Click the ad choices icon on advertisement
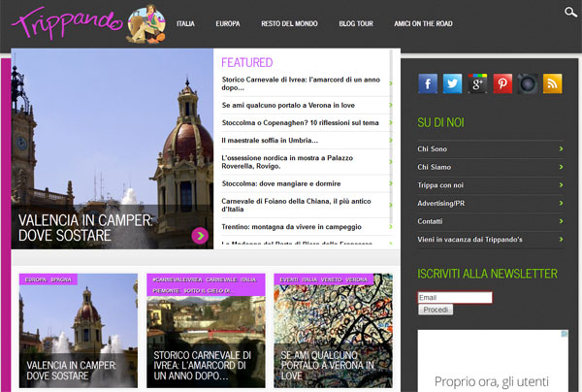This screenshot has height=392, width=582. (565, 334)
